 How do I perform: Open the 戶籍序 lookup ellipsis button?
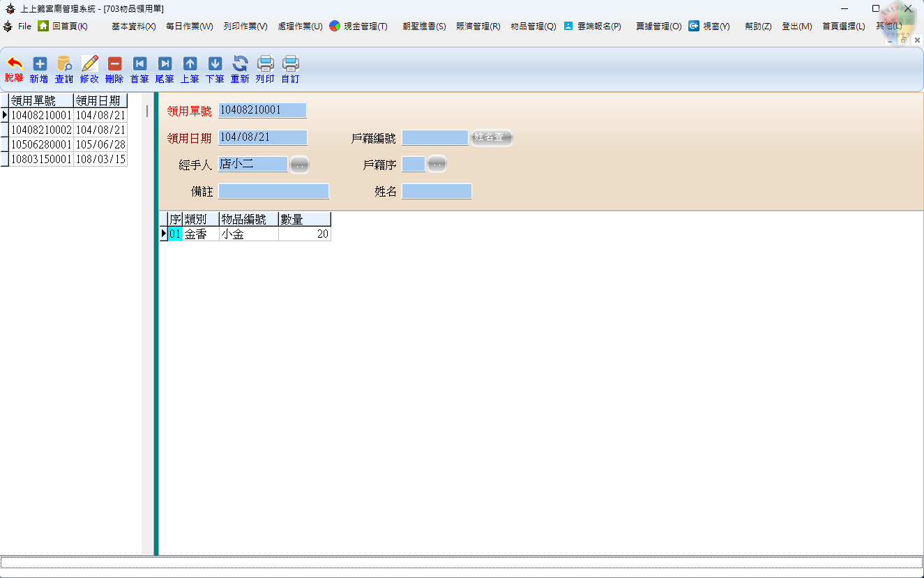pyautogui.click(x=437, y=164)
